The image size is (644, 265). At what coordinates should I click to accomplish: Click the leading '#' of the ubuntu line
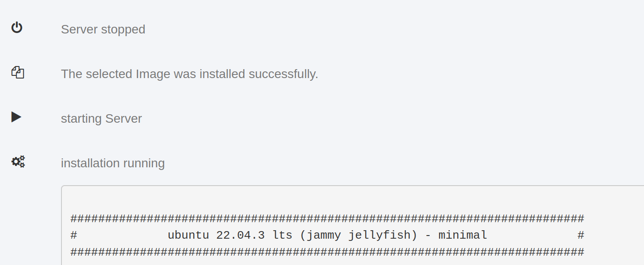click(x=74, y=235)
